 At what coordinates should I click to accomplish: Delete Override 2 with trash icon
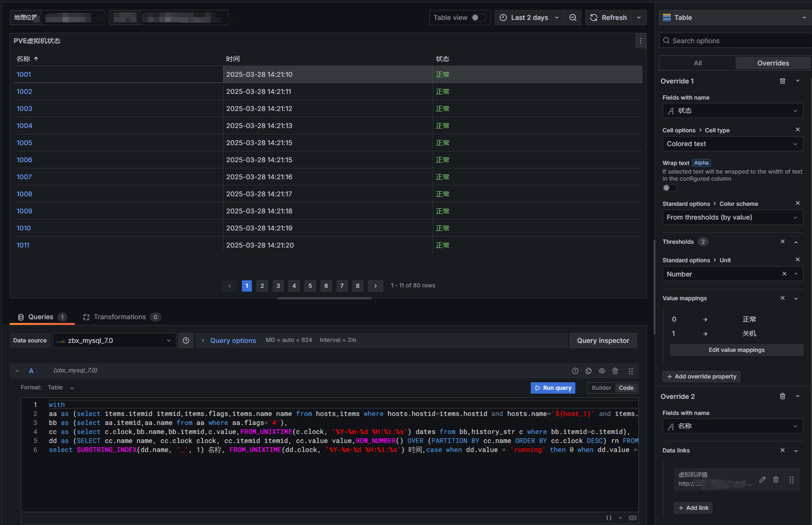783,396
